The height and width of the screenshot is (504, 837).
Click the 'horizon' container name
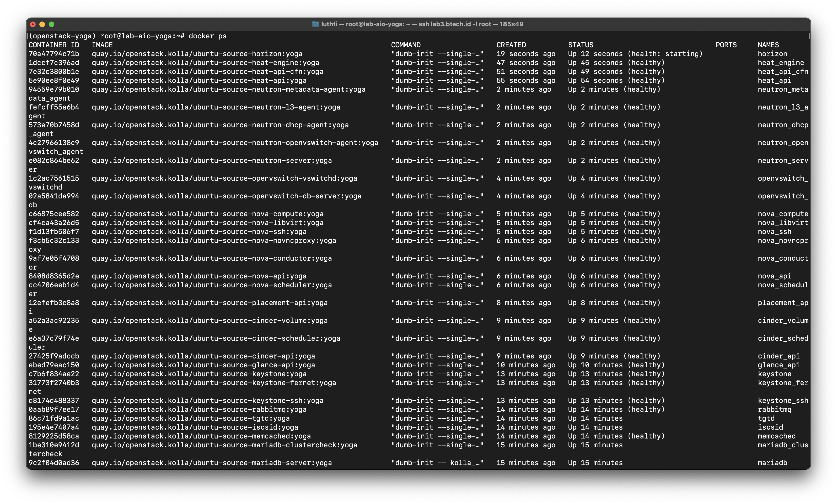click(x=772, y=54)
